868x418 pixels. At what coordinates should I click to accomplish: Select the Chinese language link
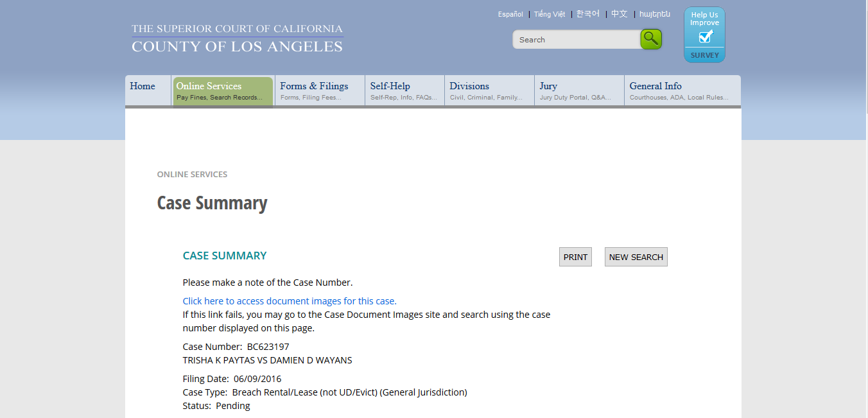pyautogui.click(x=619, y=14)
